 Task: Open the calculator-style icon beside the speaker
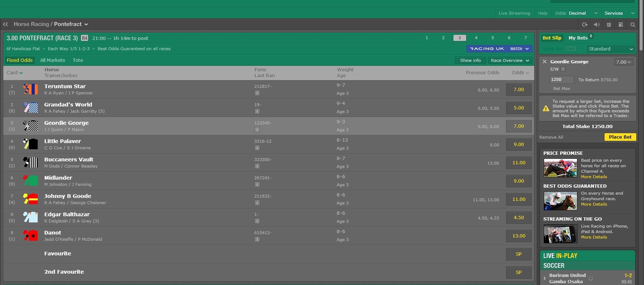609,25
